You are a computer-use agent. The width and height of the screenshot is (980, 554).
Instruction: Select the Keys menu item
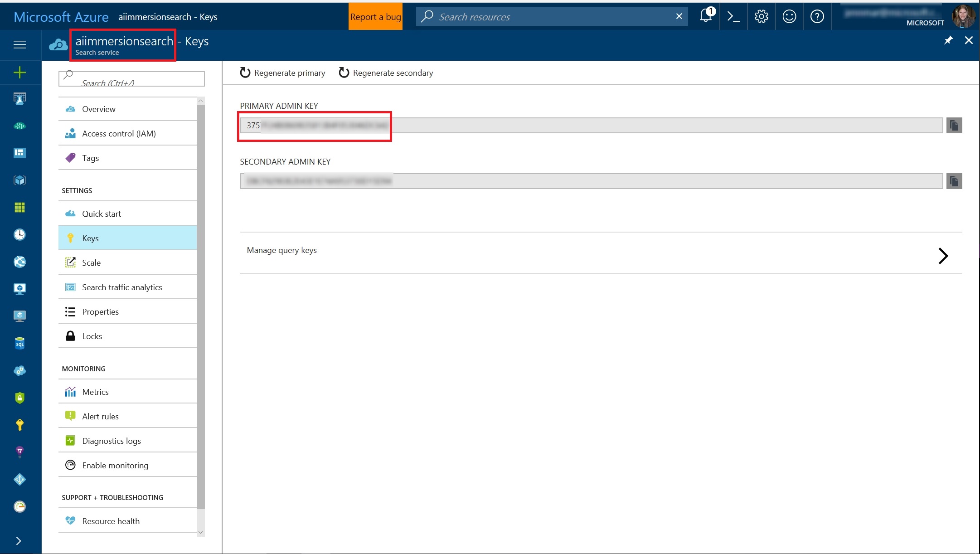click(x=127, y=238)
